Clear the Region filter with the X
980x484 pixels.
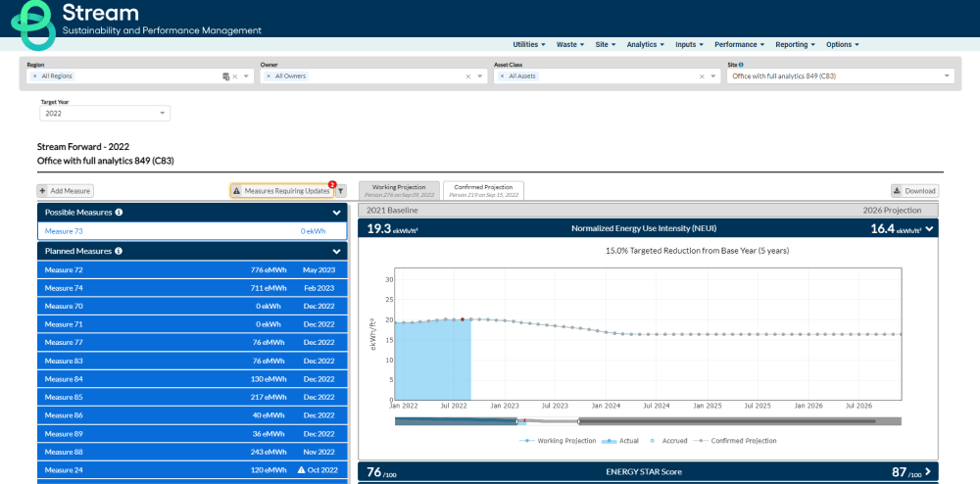pyautogui.click(x=235, y=76)
